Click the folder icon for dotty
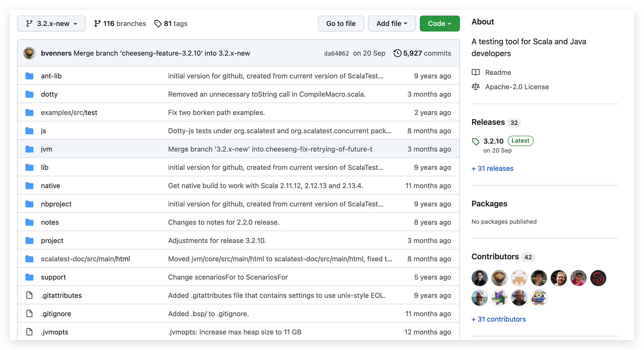The width and height of the screenshot is (644, 350). [x=29, y=94]
